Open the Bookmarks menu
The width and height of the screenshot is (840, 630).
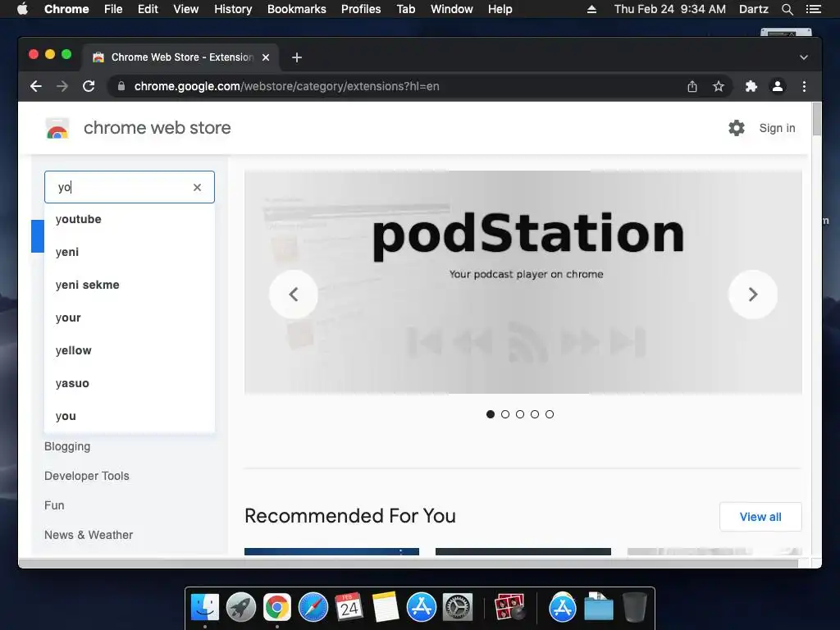click(x=297, y=9)
